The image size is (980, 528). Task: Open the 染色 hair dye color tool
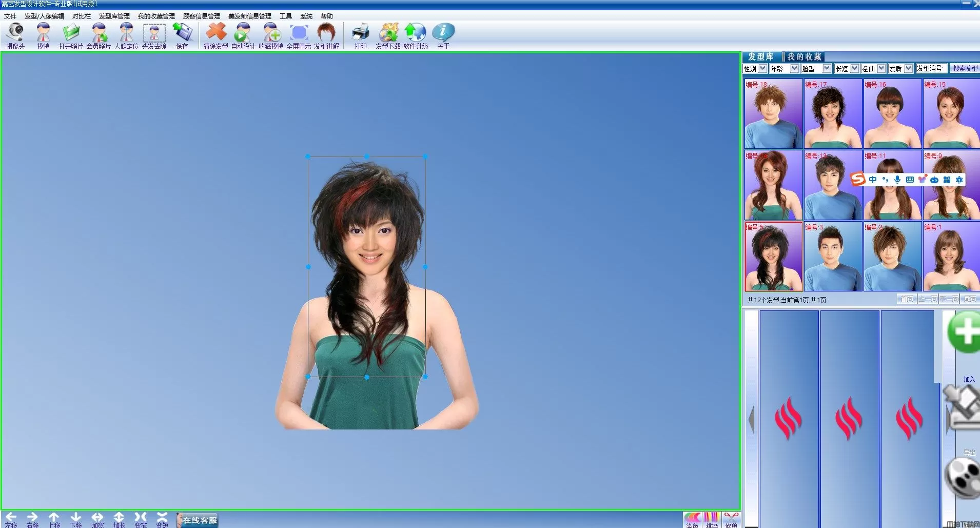[x=692, y=519]
